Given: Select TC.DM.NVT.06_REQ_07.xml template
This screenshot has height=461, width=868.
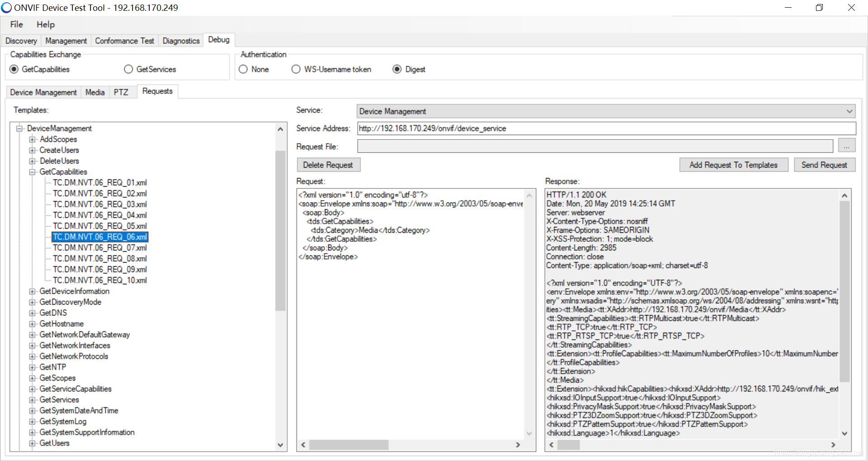Looking at the screenshot, I should click(100, 248).
